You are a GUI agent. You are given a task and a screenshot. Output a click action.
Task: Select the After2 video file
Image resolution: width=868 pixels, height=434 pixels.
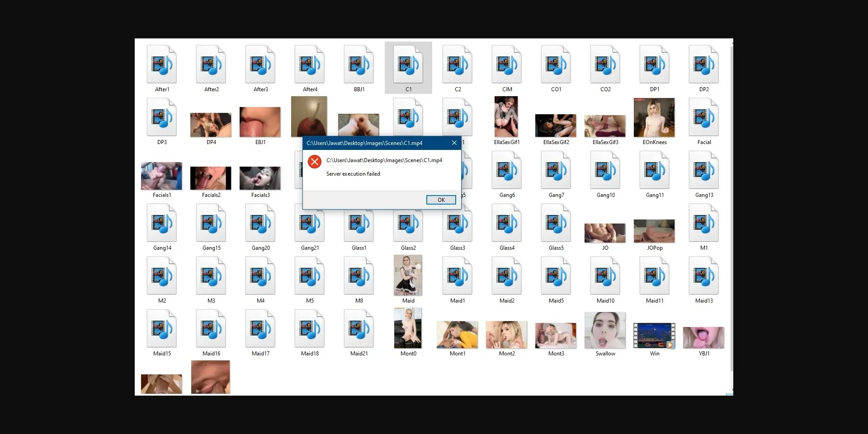pyautogui.click(x=211, y=65)
